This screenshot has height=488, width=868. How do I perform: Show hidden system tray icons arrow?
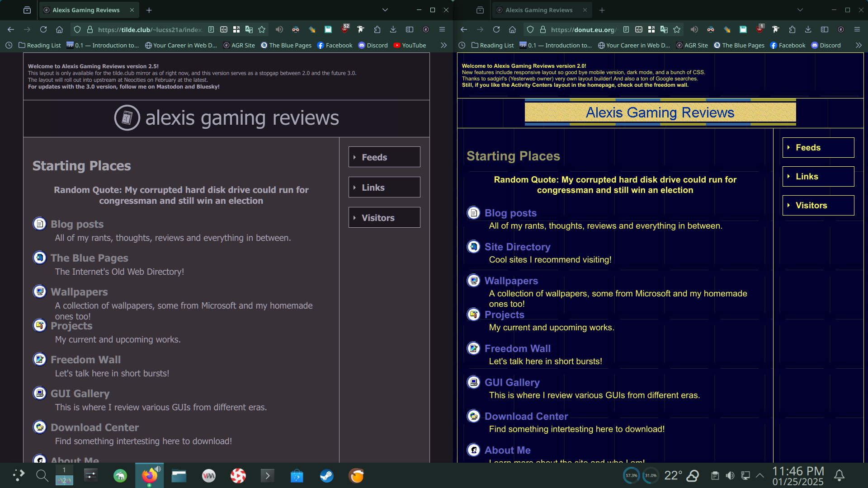(x=760, y=475)
